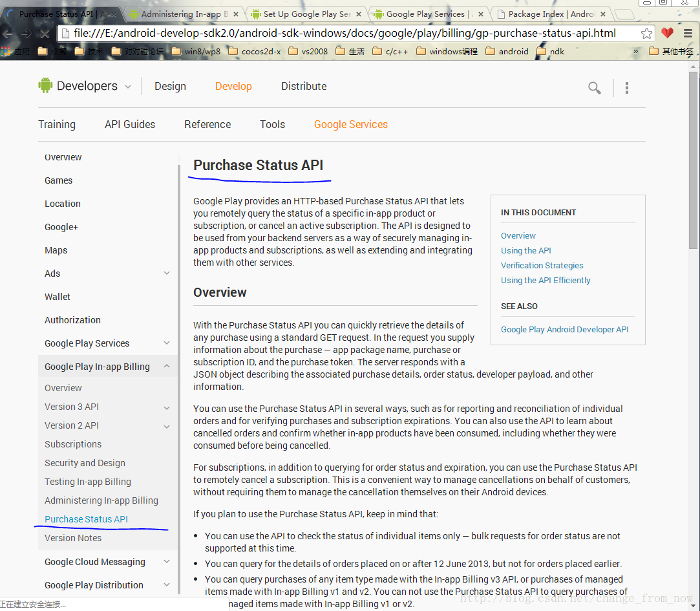Jump to the Using the API section
Screen dimensions: 700x611
(x=526, y=251)
